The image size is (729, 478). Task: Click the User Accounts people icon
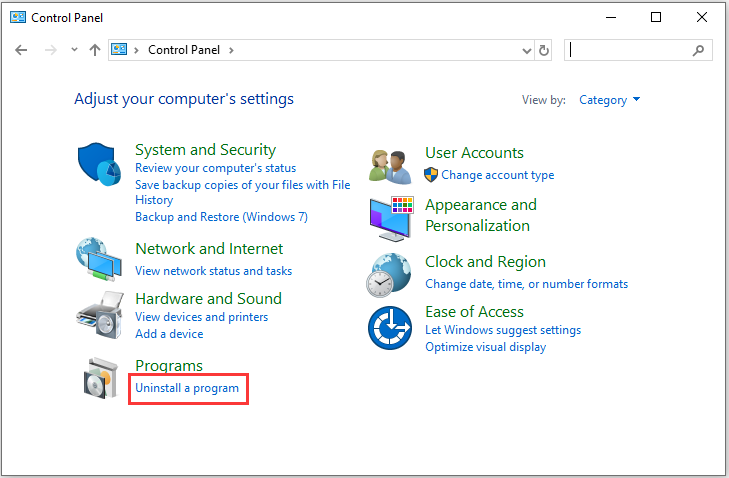pos(390,166)
